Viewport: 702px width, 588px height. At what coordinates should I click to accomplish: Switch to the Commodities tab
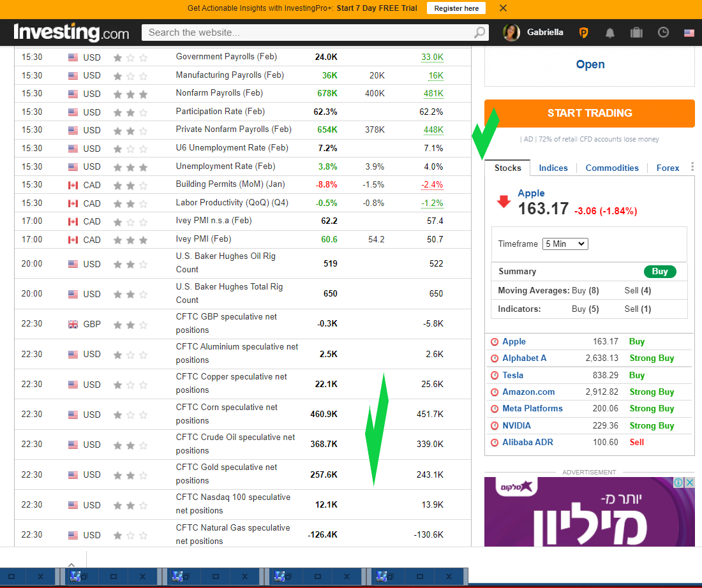pyautogui.click(x=612, y=168)
